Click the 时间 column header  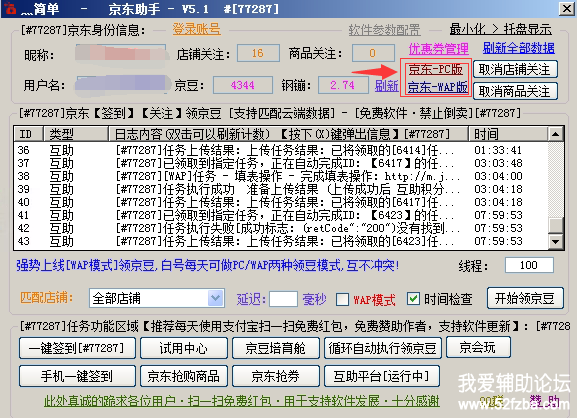508,134
